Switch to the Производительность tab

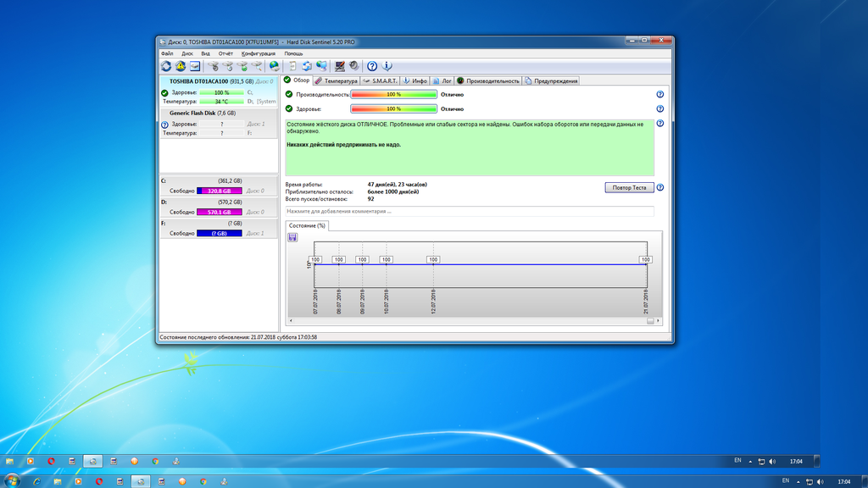click(488, 80)
